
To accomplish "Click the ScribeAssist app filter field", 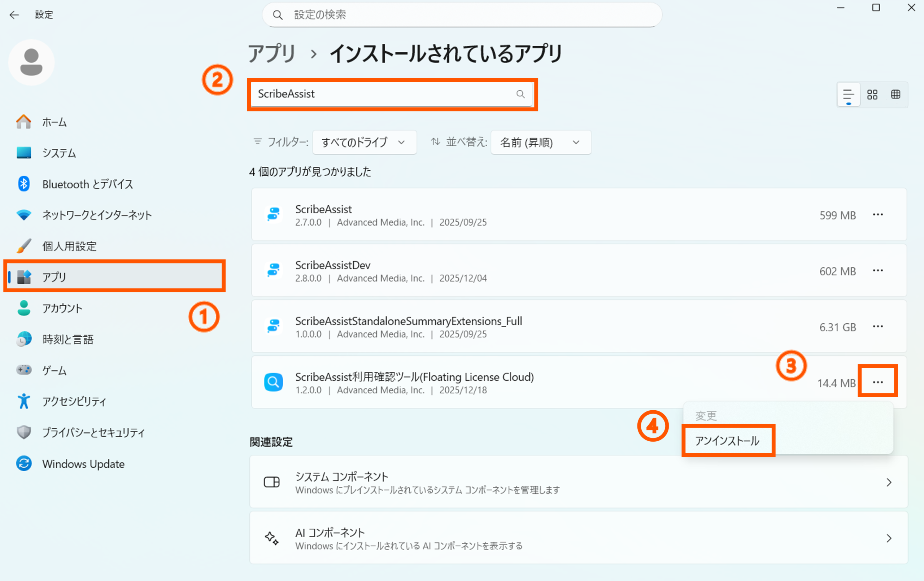I will pyautogui.click(x=384, y=94).
